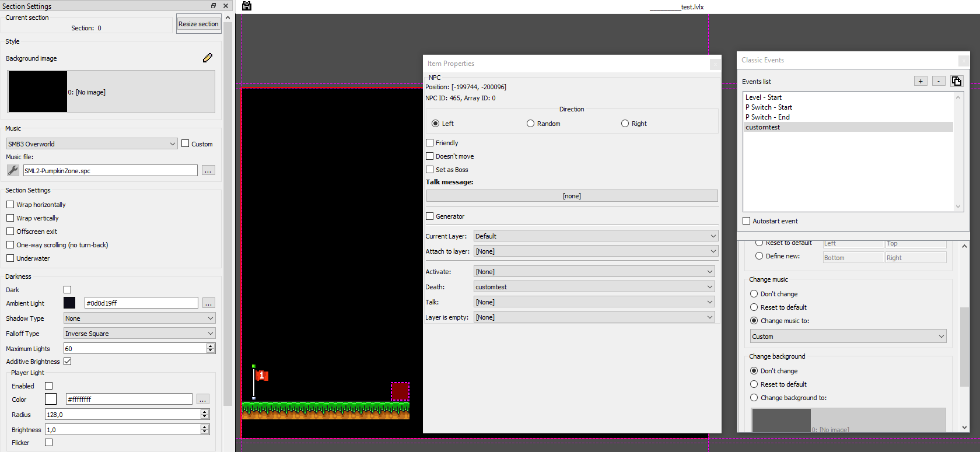This screenshot has width=980, height=452.
Task: Open Player Light color picker ellipsis button
Action: click(x=202, y=399)
